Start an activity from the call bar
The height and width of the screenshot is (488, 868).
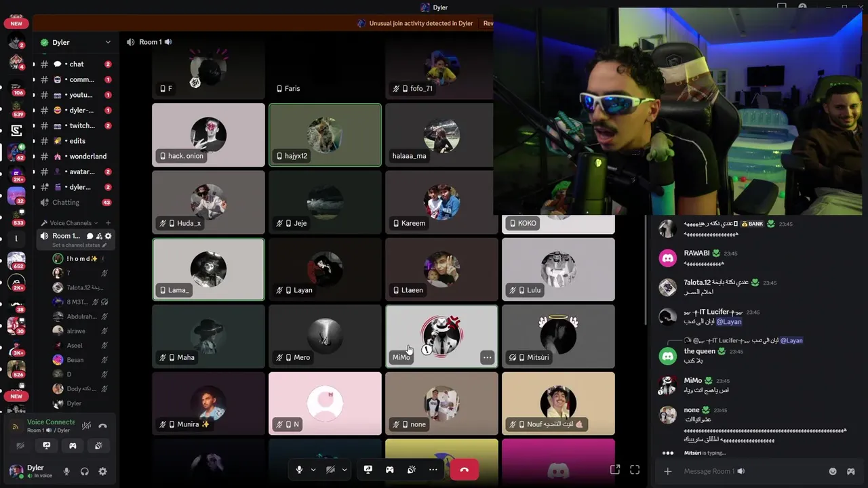pyautogui.click(x=390, y=470)
